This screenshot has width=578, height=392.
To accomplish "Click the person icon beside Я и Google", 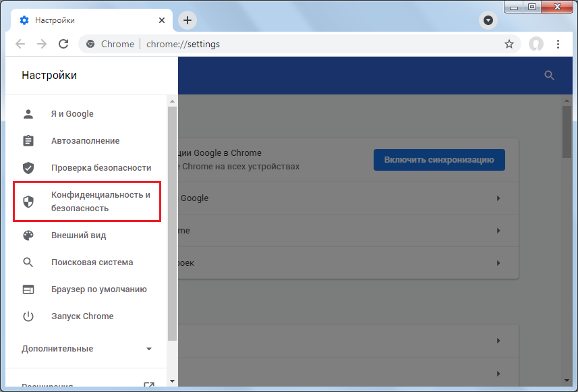I will (28, 113).
